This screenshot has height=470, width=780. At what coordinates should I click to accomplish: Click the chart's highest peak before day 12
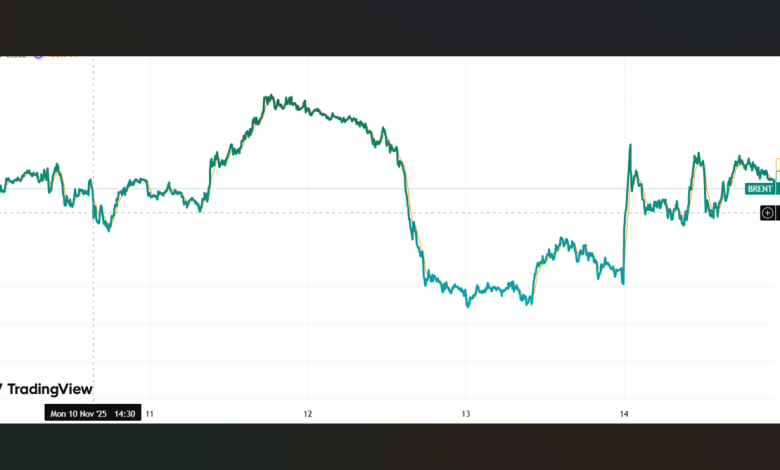tap(268, 97)
